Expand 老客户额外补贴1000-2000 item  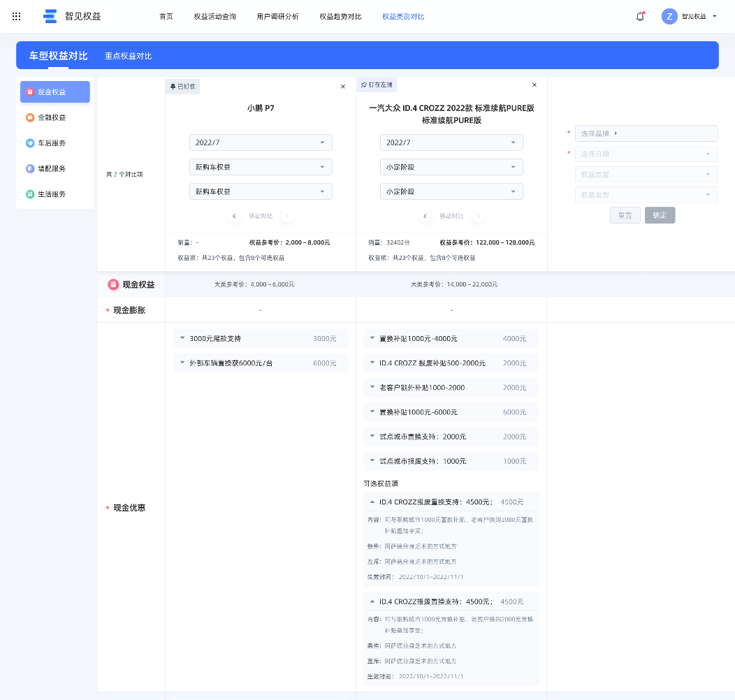[x=451, y=388]
